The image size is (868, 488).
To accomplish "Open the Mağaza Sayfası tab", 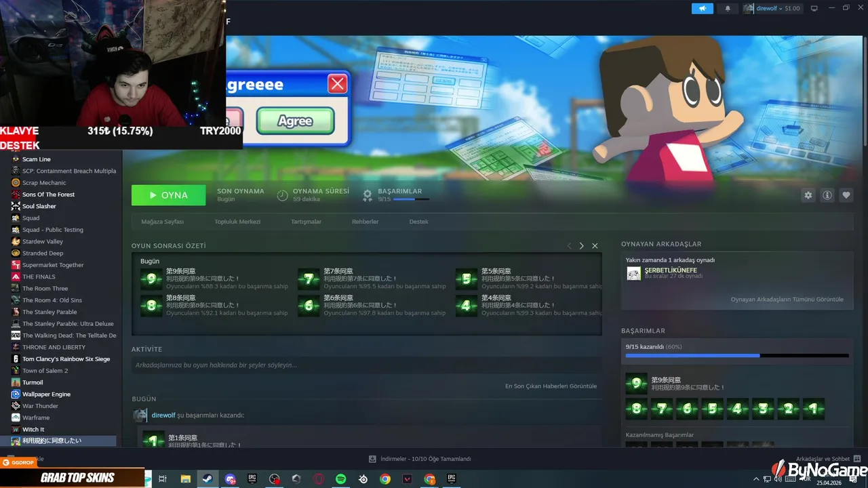I will point(162,222).
